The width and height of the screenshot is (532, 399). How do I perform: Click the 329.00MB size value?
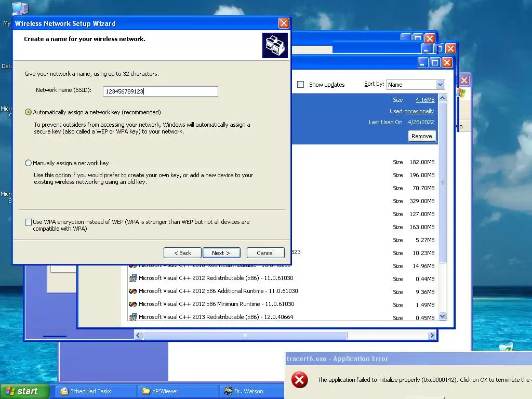point(422,201)
